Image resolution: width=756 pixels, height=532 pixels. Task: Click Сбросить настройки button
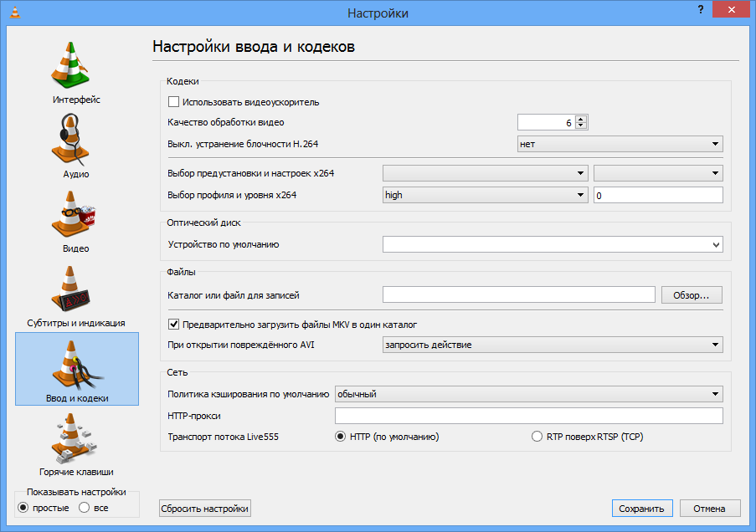205,509
